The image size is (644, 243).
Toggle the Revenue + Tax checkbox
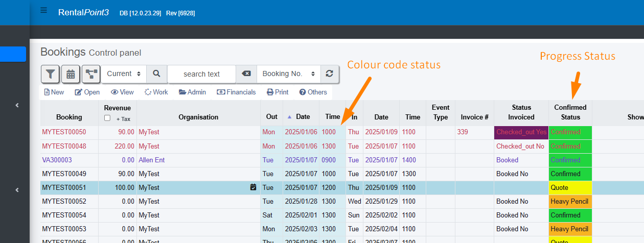point(107,118)
